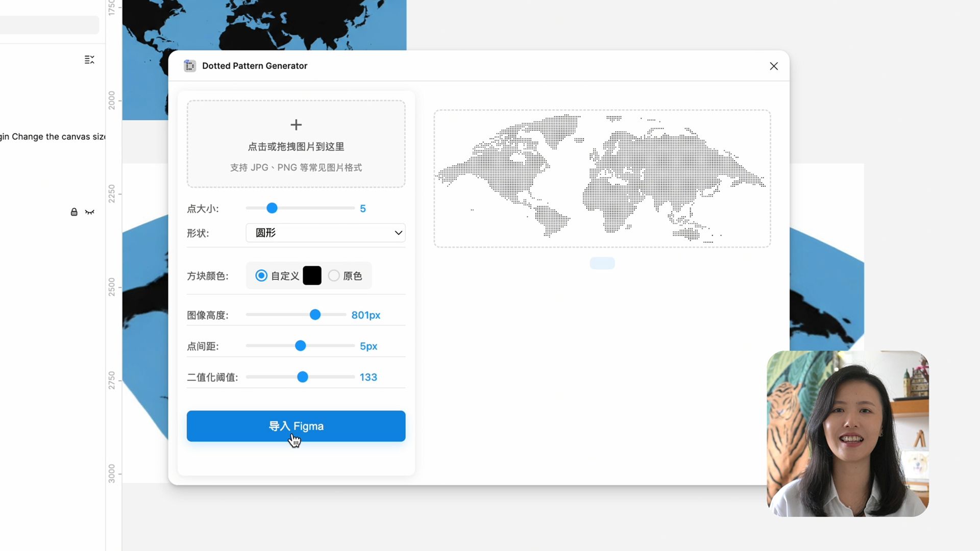Click the collapse layers list icon
The width and height of the screenshot is (980, 551).
pyautogui.click(x=89, y=60)
